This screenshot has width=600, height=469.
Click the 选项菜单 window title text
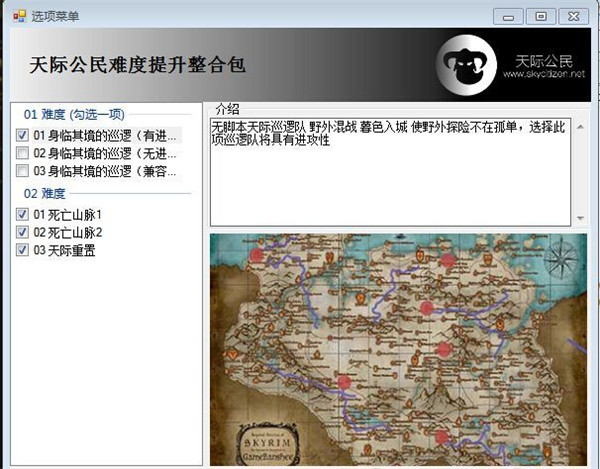(55, 16)
